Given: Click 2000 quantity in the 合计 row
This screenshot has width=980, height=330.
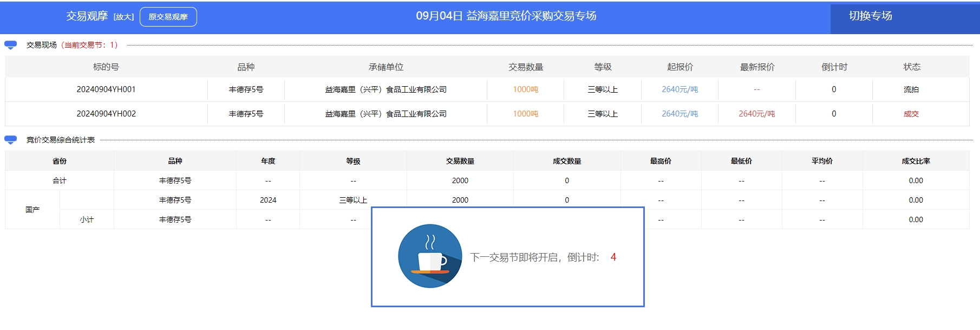Looking at the screenshot, I should coord(460,180).
